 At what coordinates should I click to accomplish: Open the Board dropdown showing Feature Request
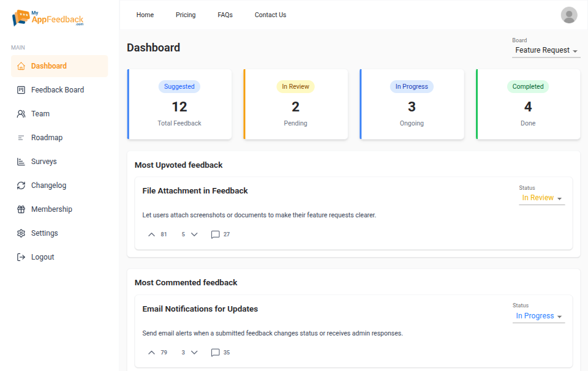(546, 50)
